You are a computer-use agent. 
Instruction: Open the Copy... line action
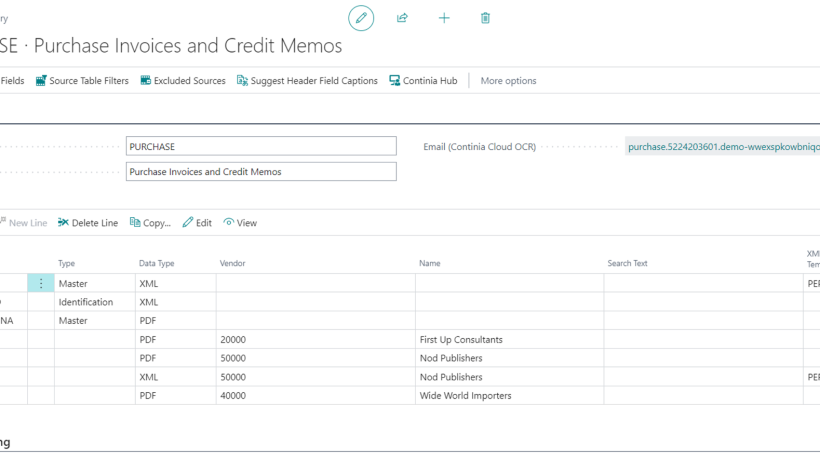coord(150,223)
